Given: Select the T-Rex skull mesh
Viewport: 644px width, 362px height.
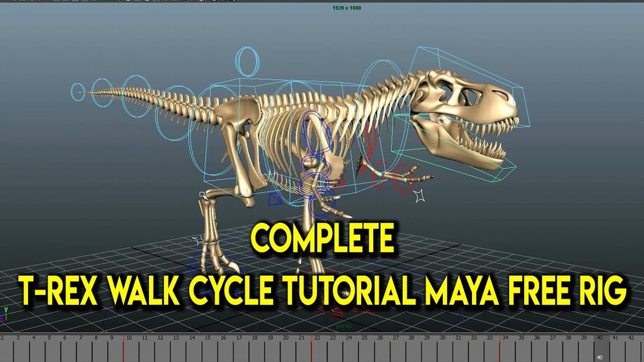Looking at the screenshot, I should (x=465, y=98).
